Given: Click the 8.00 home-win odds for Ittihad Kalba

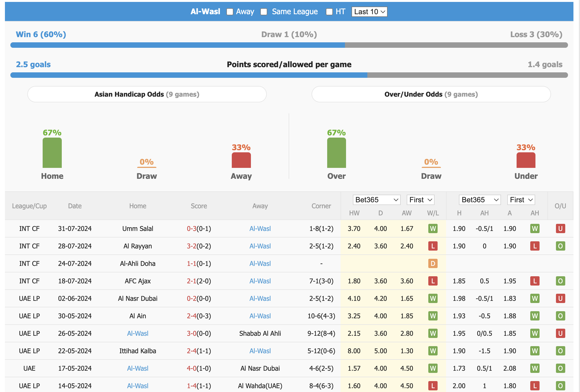Looking at the screenshot, I should pos(354,351).
